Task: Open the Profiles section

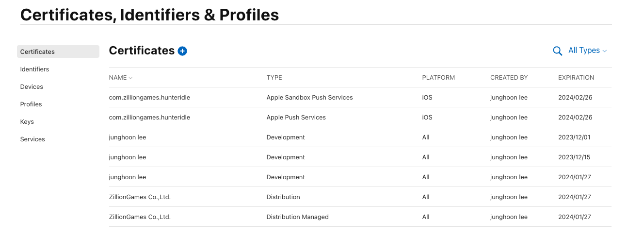Action: 31,104
